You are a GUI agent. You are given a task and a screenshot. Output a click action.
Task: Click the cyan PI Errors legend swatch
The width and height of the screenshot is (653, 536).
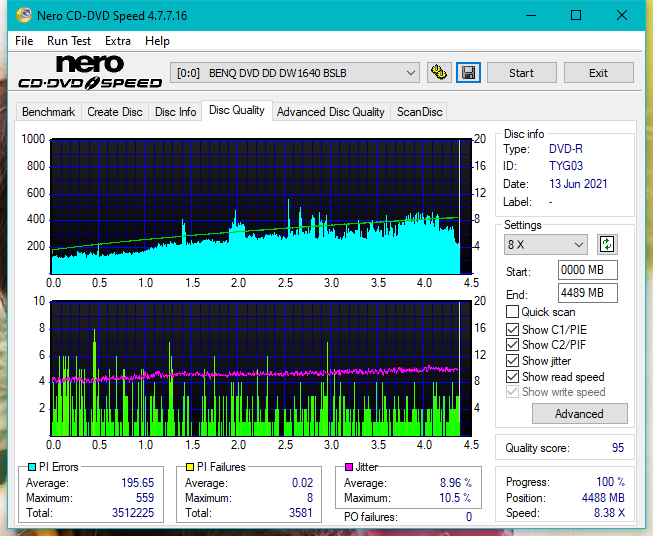[32, 467]
